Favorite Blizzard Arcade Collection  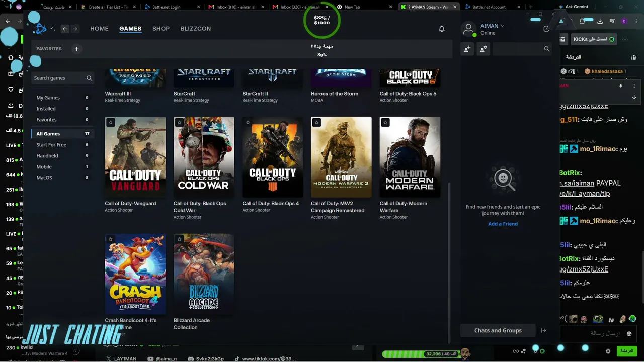click(x=179, y=239)
